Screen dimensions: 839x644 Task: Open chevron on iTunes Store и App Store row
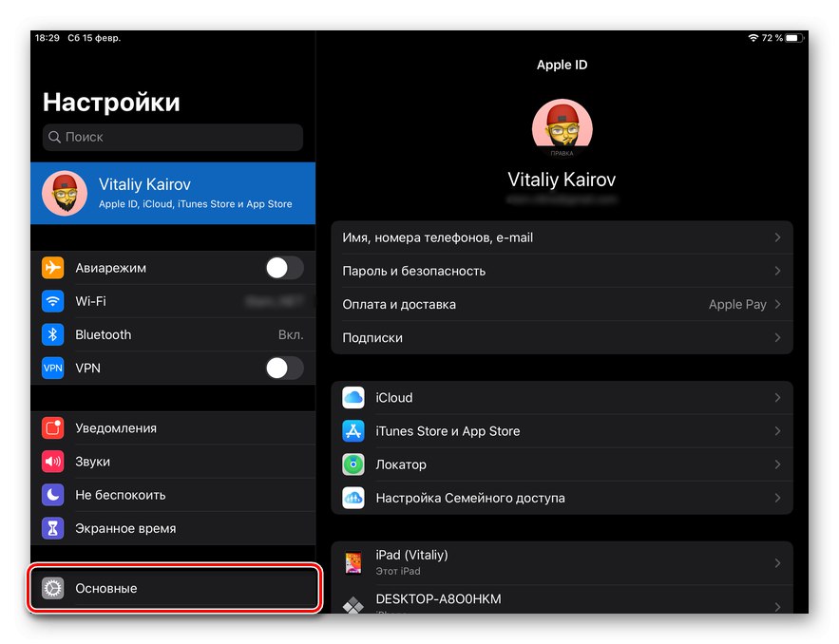point(777,431)
